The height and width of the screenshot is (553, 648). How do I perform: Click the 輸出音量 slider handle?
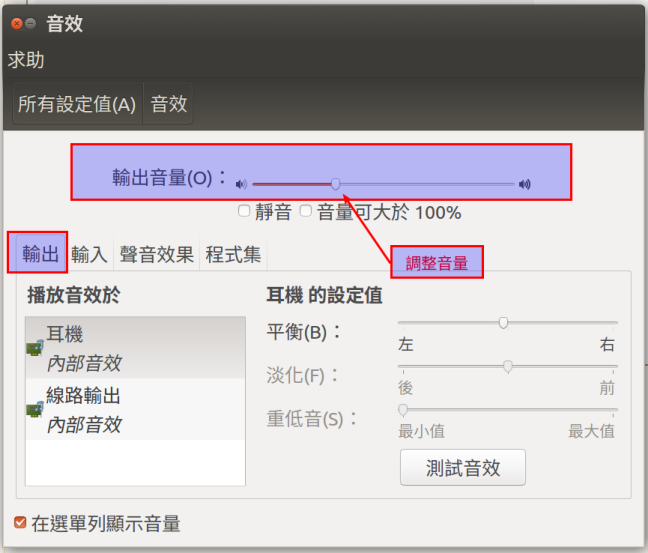[x=336, y=184]
